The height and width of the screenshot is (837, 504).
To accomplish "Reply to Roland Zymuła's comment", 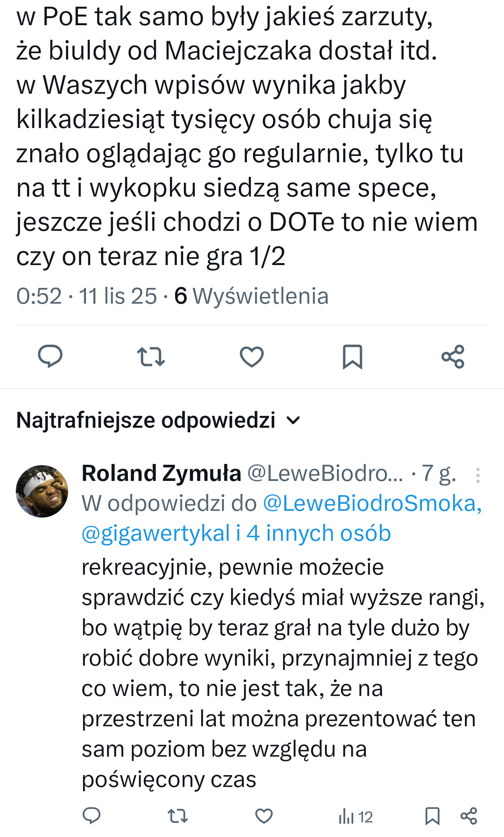I will pos(92,816).
